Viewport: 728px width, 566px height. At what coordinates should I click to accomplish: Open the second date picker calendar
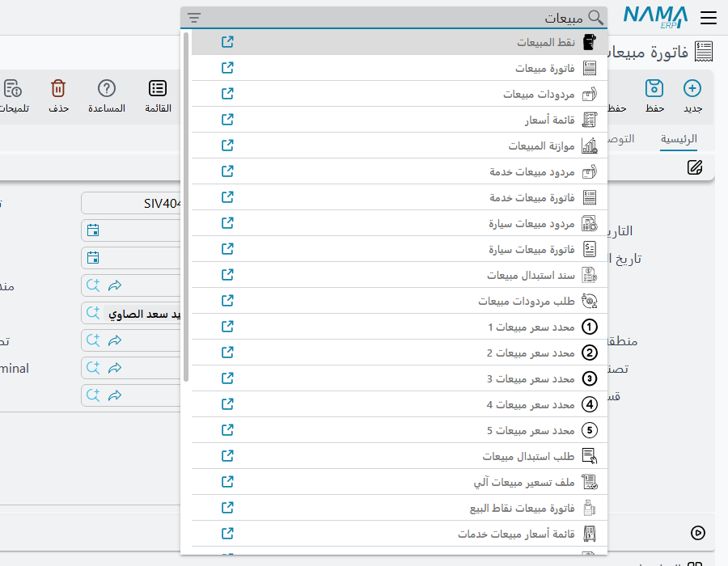[x=93, y=257]
